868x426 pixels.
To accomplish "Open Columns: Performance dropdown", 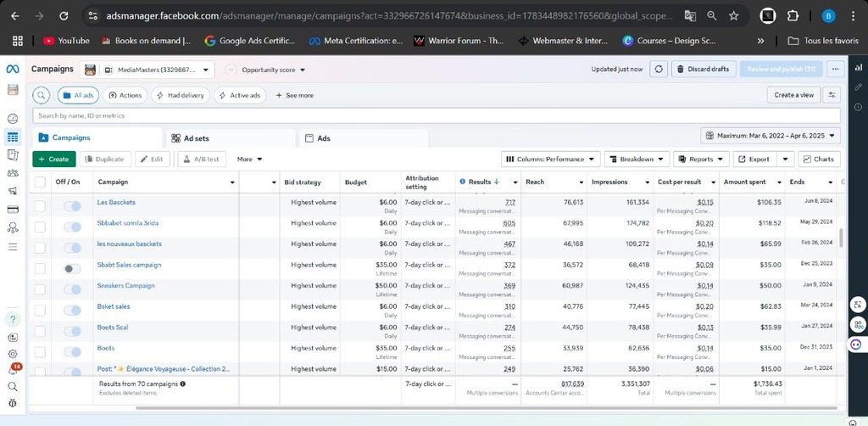I will pyautogui.click(x=551, y=159).
